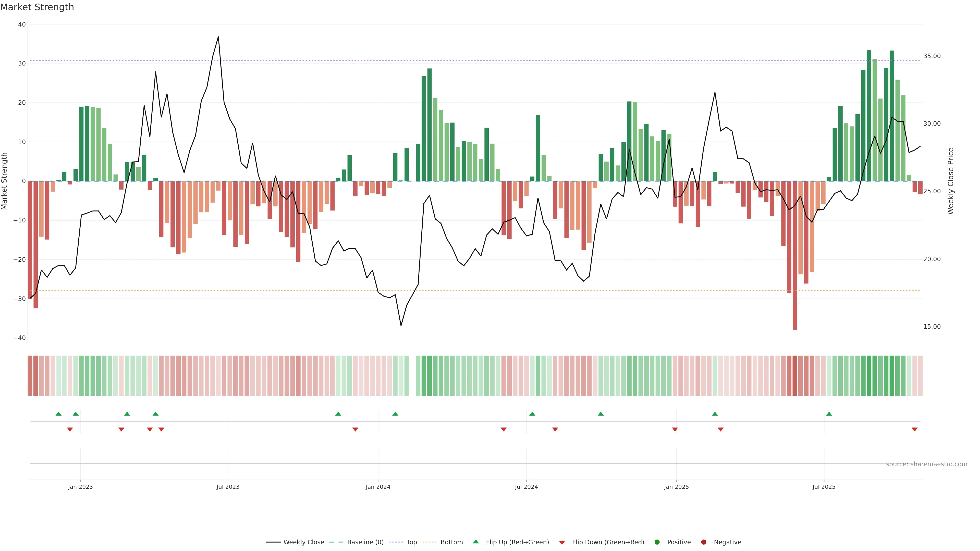Click the Weekly Close Price axis title
980x551 pixels.
pyautogui.click(x=951, y=181)
